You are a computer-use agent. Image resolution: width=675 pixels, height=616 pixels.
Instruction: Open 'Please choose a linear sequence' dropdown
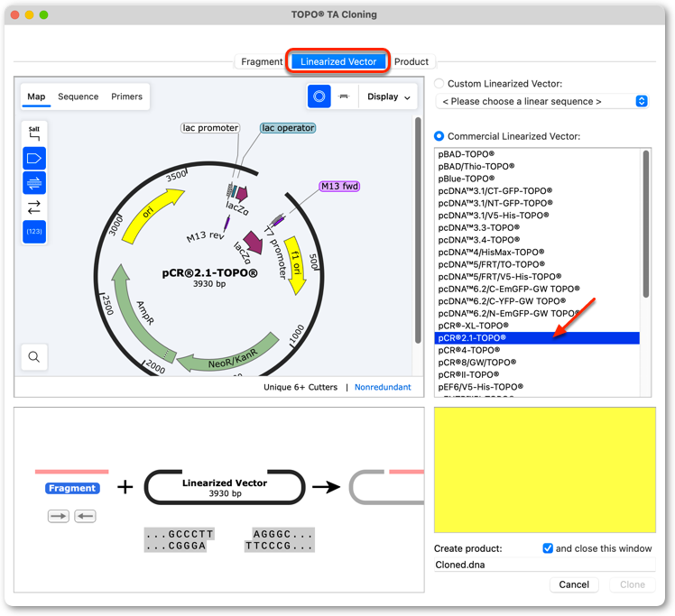pyautogui.click(x=542, y=102)
